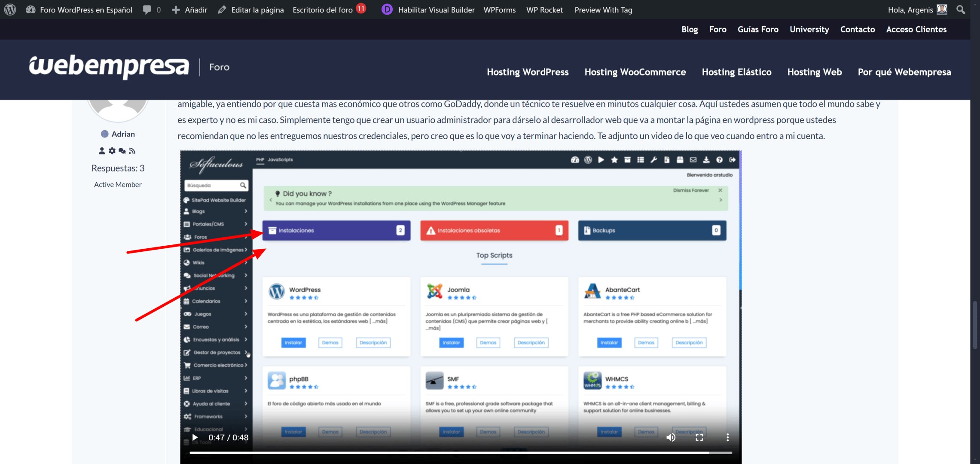
Task: Click the webempresa logo
Action: 109,67
